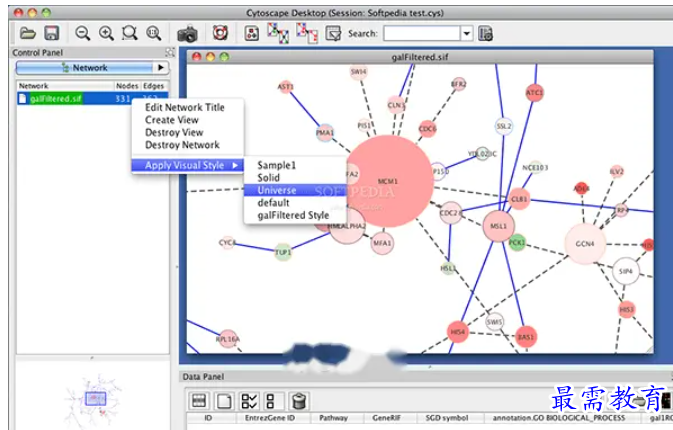Viewport: 673px width, 430px height.
Task: Select all attributes checklist icon in Data Panel
Action: tap(249, 401)
